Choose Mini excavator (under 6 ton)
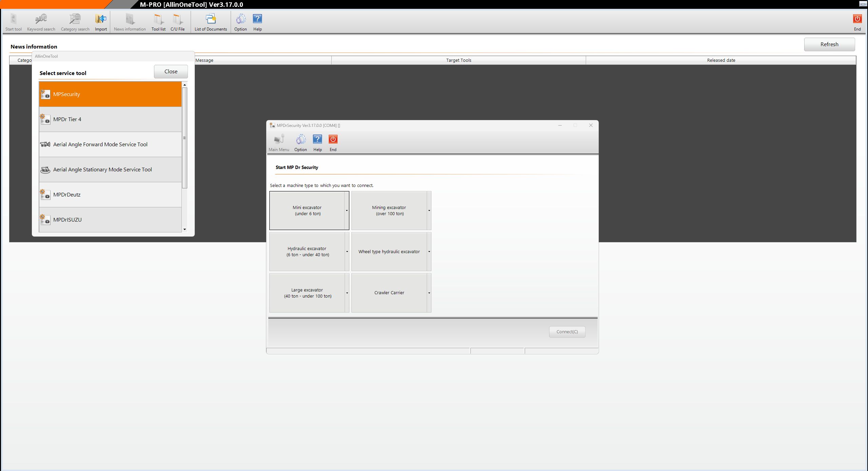The image size is (868, 471). pyautogui.click(x=307, y=211)
